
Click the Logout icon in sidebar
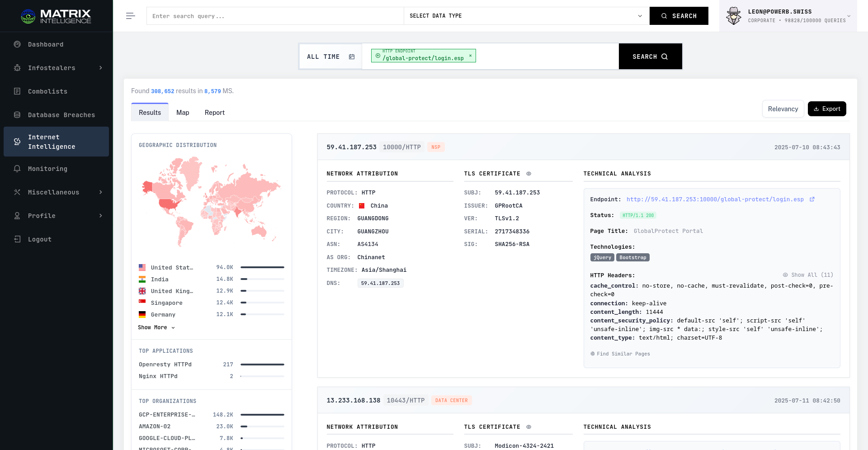(x=17, y=239)
